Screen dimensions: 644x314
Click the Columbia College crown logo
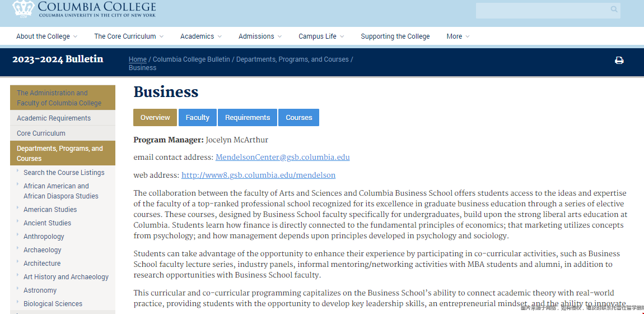(24, 8)
